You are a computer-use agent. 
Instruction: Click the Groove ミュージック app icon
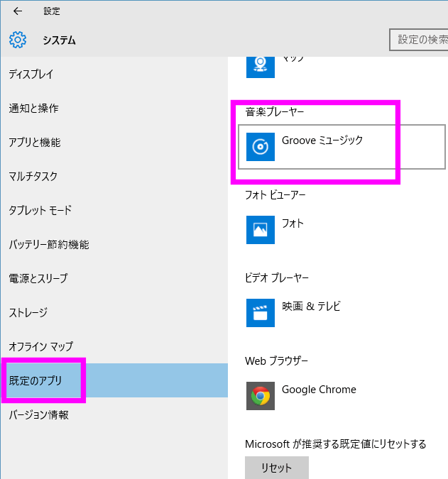261,147
